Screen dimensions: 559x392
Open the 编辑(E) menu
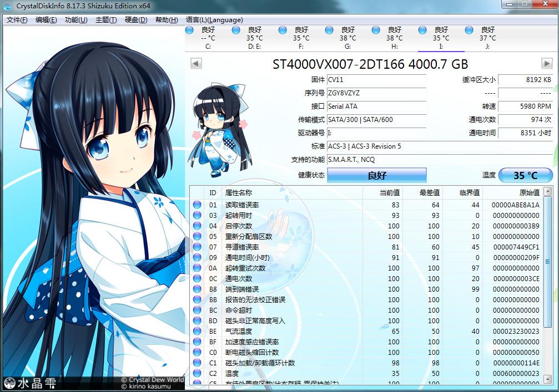point(46,20)
